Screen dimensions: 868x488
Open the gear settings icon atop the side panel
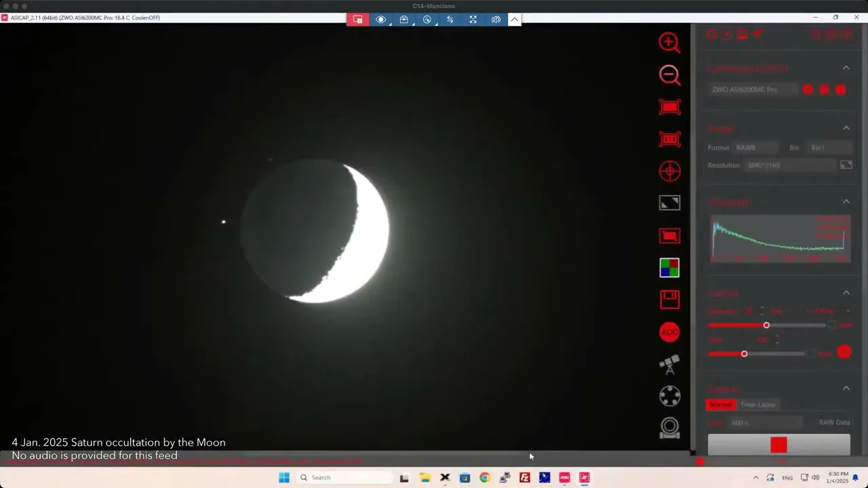712,34
